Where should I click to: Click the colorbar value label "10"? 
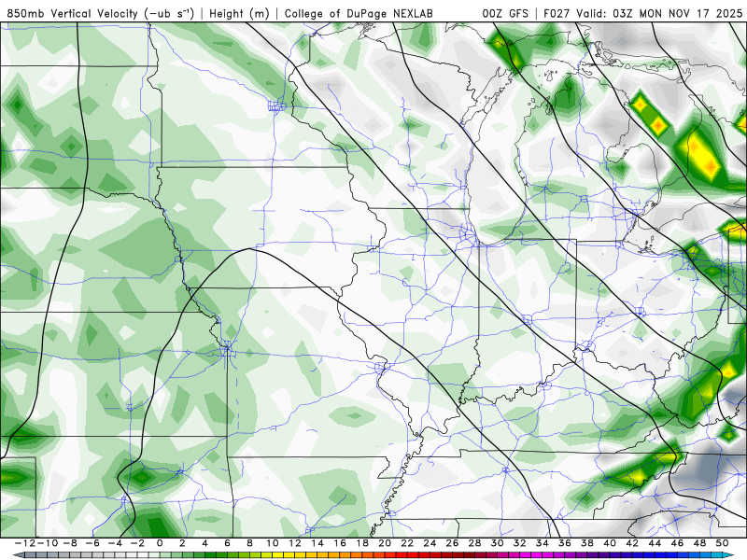[x=272, y=543]
